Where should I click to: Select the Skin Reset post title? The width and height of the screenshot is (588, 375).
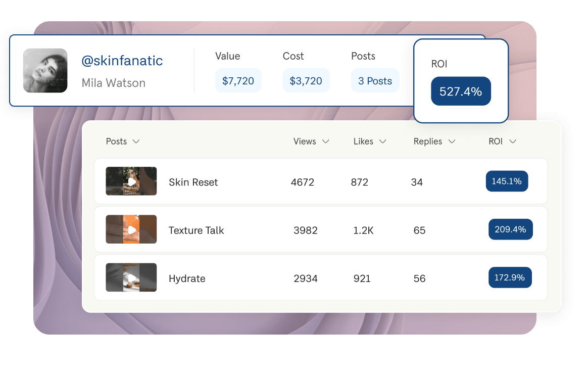[193, 182]
